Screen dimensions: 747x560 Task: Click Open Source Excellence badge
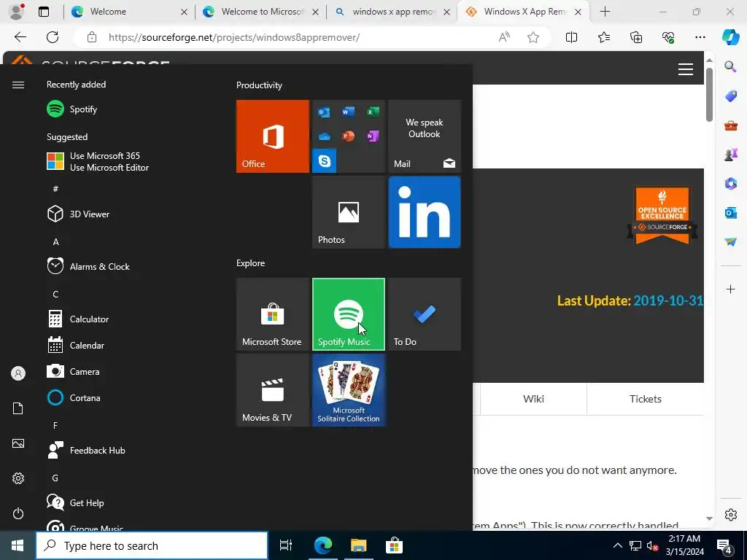click(x=662, y=215)
